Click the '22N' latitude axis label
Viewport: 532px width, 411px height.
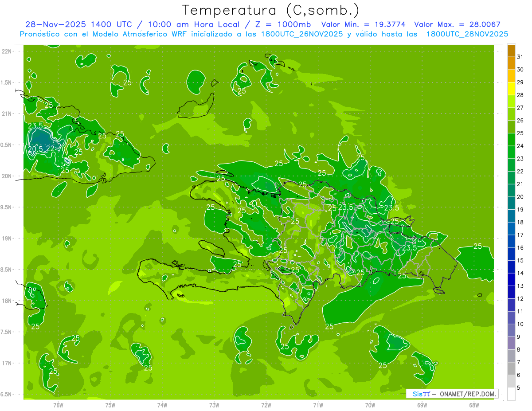(7, 51)
